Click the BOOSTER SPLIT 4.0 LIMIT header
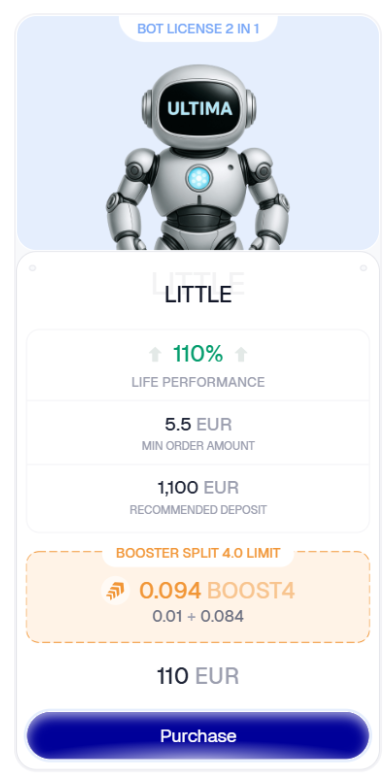This screenshot has width=391, height=775. pyautogui.click(x=198, y=553)
